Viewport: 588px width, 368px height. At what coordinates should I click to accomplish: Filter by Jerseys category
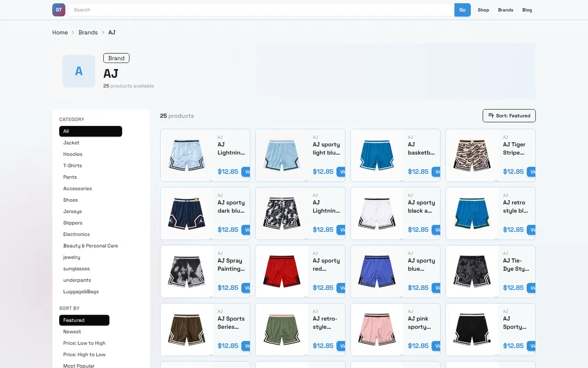point(73,212)
